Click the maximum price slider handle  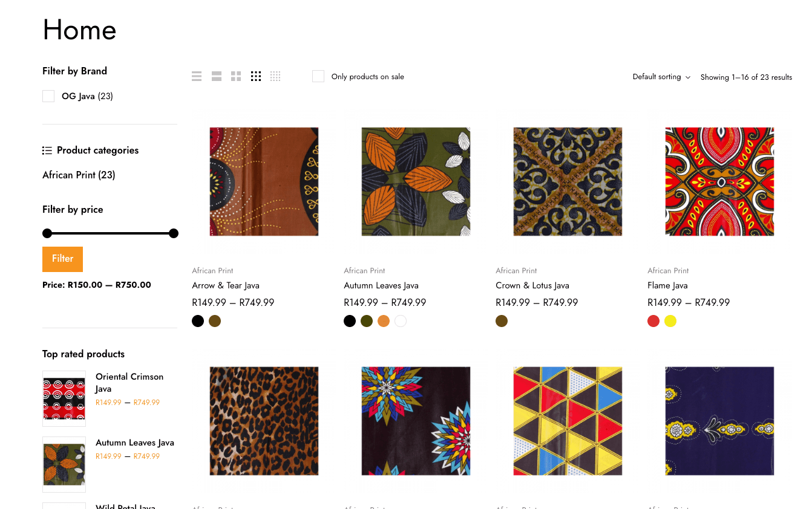[174, 233]
